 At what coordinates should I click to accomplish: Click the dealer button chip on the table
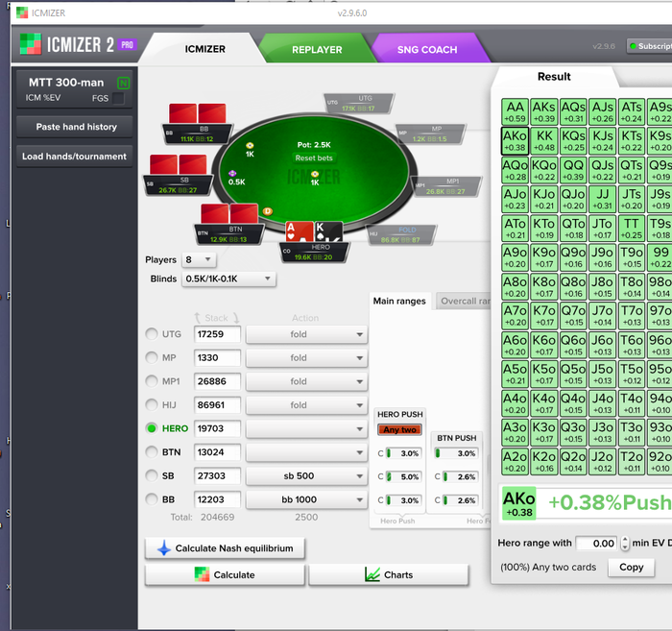point(268,211)
